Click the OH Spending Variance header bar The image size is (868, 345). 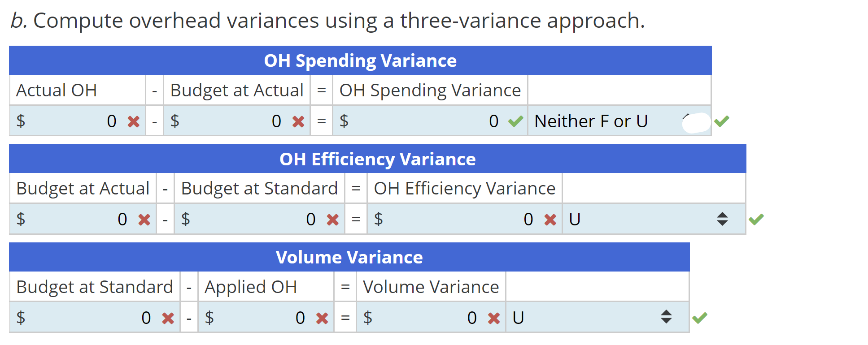(x=361, y=60)
